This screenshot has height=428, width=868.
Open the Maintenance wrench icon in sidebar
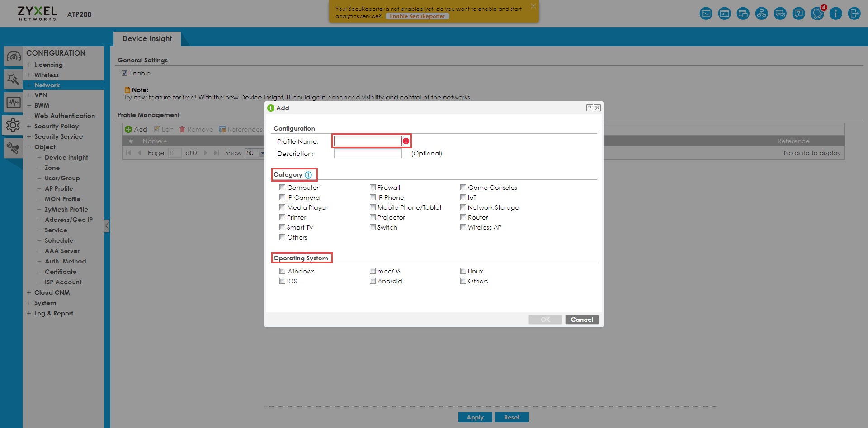[13, 148]
